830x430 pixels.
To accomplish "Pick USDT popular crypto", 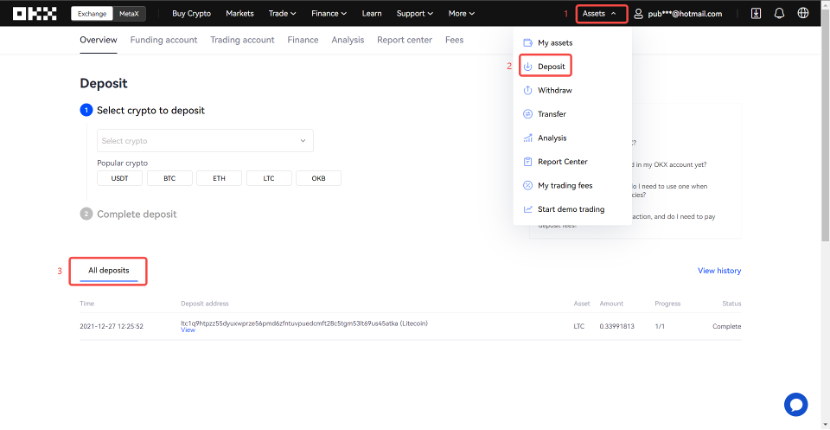I will [120, 178].
